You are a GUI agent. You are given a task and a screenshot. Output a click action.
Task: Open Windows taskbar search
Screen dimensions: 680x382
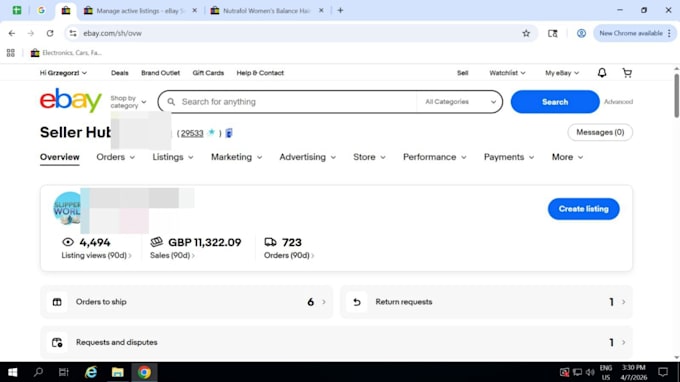38,372
